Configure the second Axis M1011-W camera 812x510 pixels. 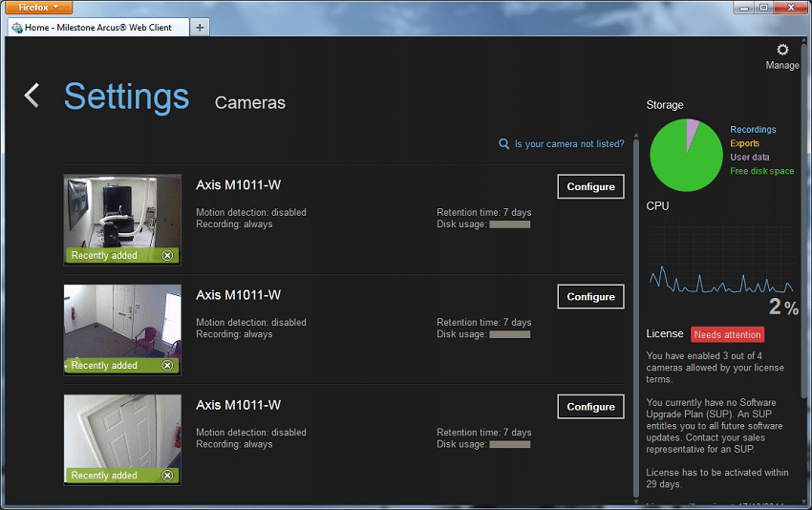(x=591, y=297)
